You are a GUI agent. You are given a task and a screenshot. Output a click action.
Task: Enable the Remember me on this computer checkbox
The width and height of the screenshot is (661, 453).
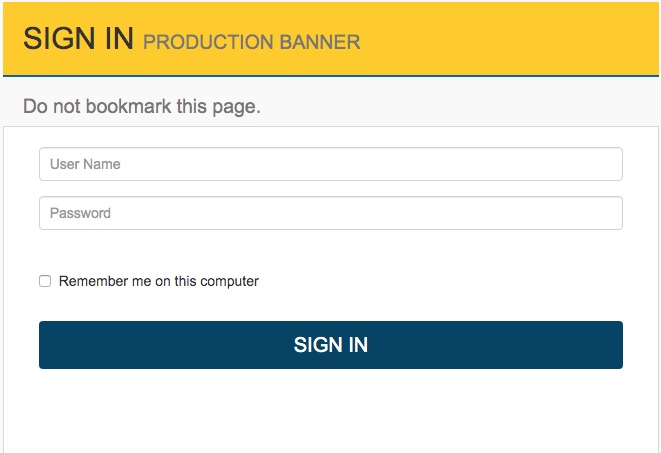click(x=45, y=281)
